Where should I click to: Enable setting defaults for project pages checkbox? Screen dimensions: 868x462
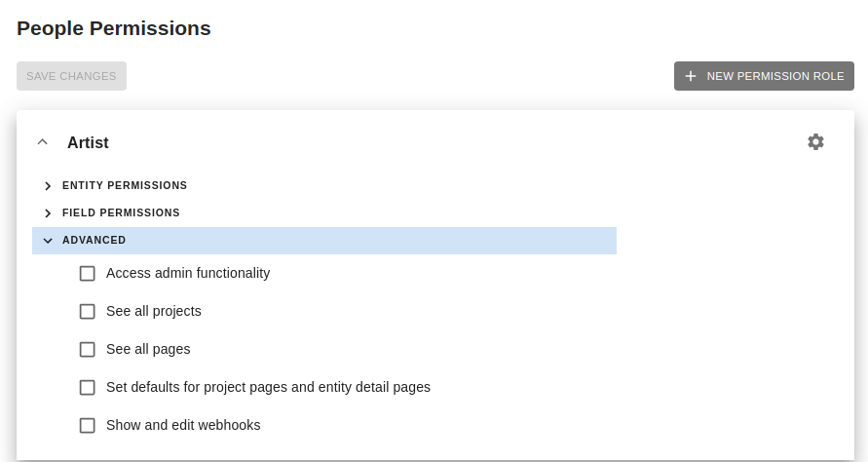point(88,388)
